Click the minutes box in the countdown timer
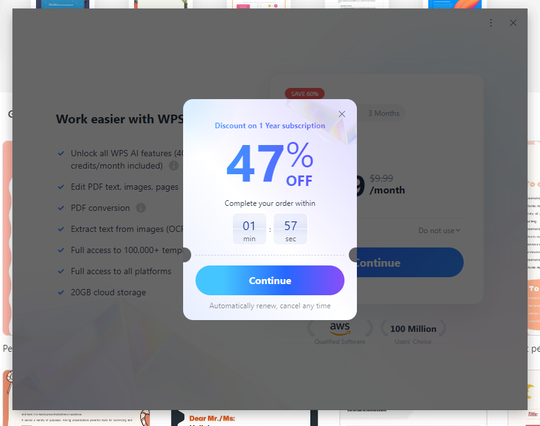Image resolution: width=540 pixels, height=426 pixels. pyautogui.click(x=249, y=229)
